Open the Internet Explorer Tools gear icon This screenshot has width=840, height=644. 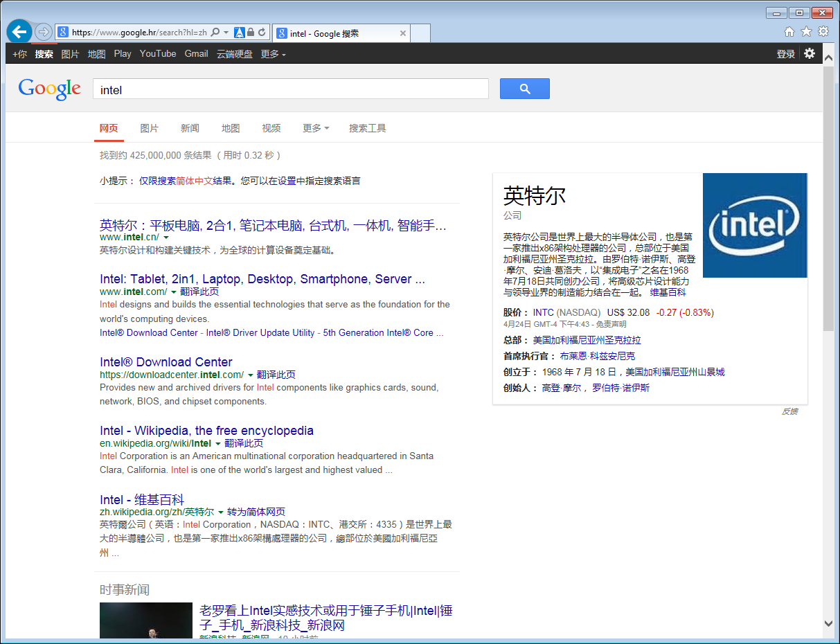pyautogui.click(x=823, y=32)
